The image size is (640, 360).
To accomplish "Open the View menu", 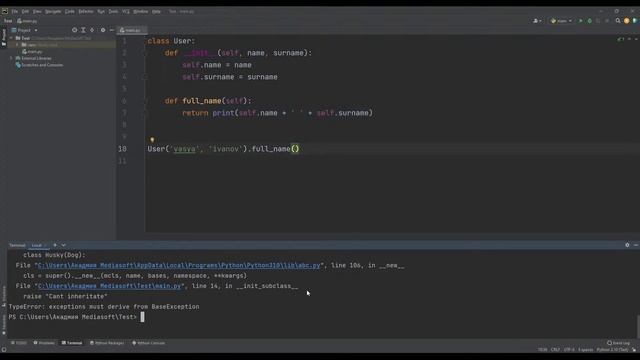I will (37, 11).
